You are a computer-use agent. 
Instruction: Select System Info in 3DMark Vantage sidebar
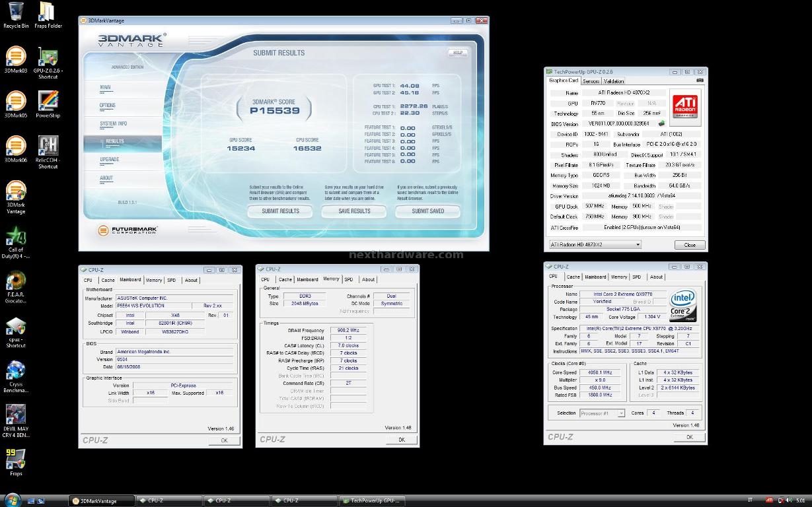pos(114,124)
